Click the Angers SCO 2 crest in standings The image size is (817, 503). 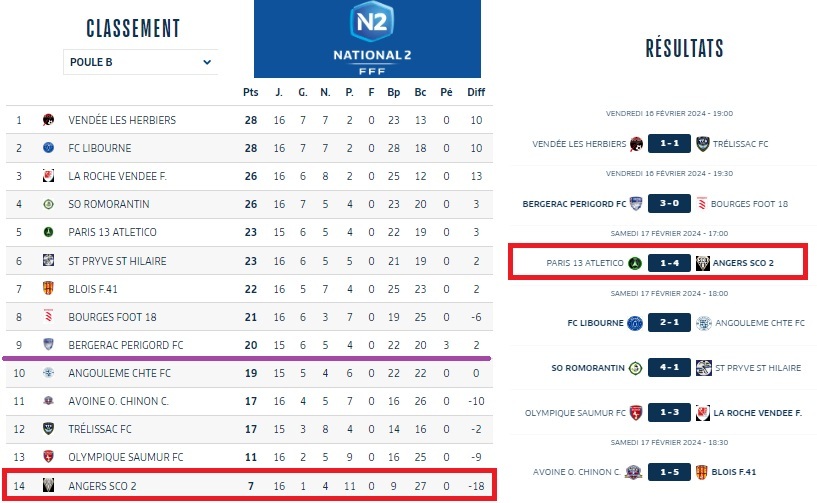point(48,486)
